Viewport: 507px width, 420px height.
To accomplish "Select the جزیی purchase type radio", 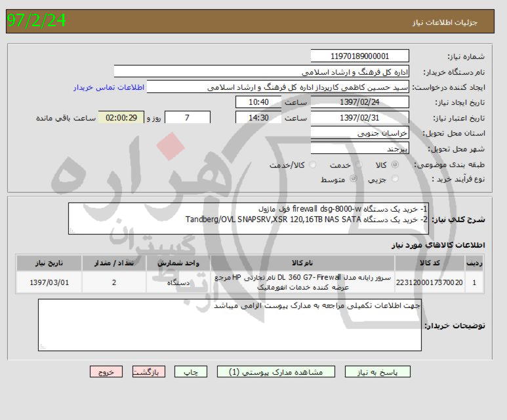I will coord(395,179).
